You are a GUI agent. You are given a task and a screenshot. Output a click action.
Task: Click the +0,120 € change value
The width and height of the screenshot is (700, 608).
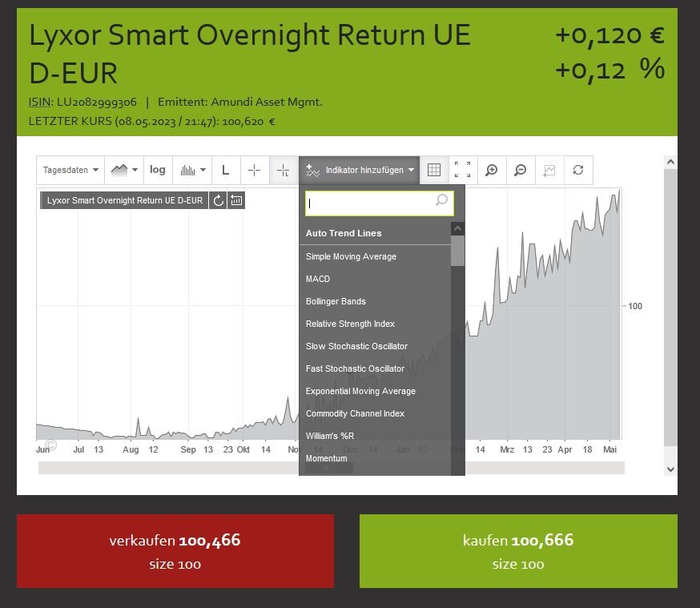coord(609,35)
